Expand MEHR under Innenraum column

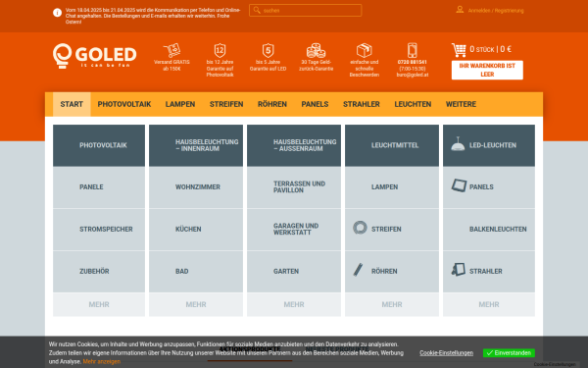pos(196,304)
